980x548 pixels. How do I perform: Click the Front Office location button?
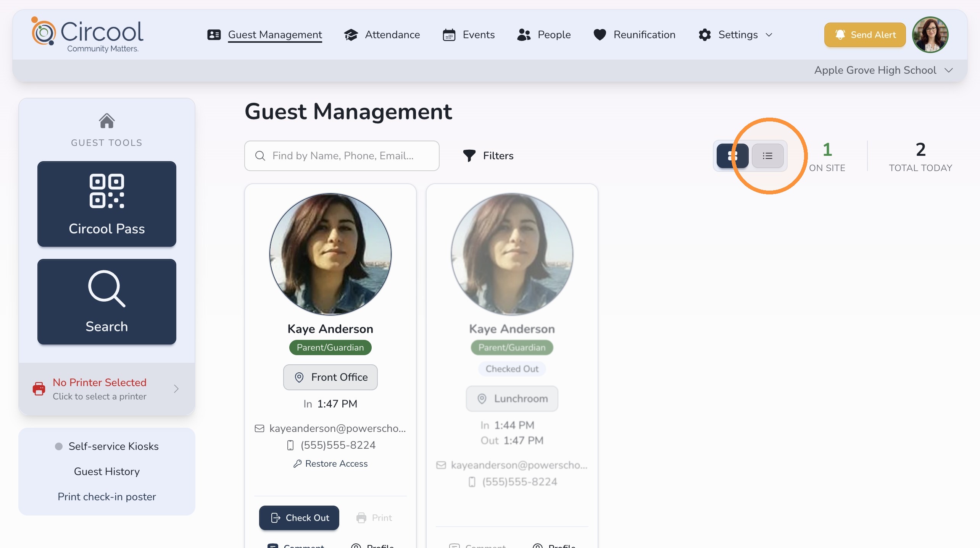pyautogui.click(x=330, y=377)
